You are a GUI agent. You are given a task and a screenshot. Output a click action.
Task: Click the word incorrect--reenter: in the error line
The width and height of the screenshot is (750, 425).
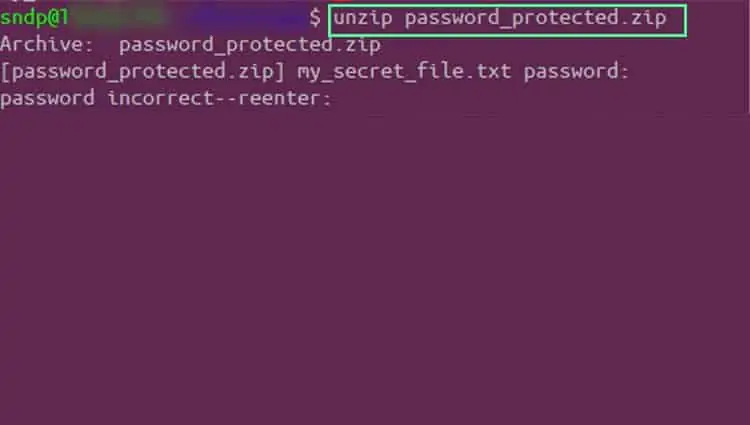tap(219, 98)
